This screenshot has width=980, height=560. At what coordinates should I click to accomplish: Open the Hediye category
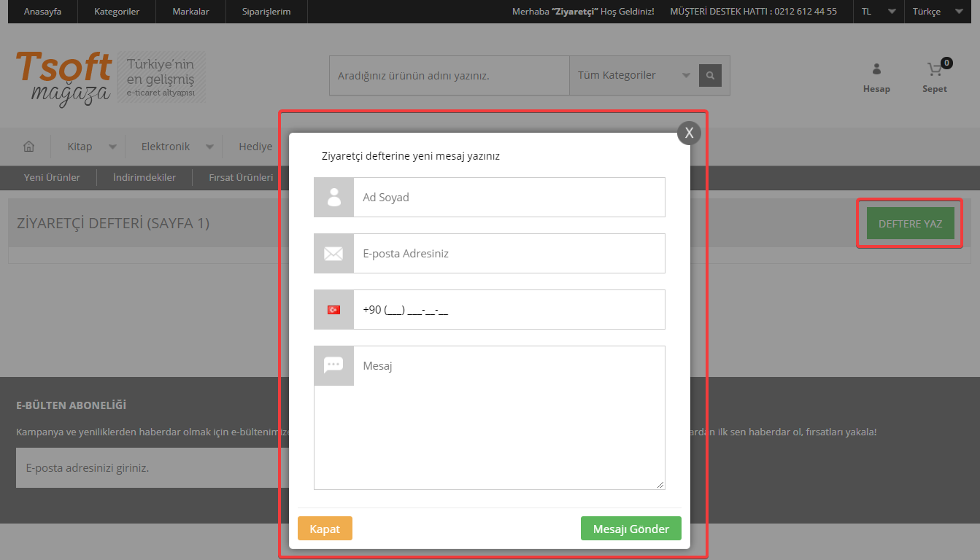click(255, 147)
